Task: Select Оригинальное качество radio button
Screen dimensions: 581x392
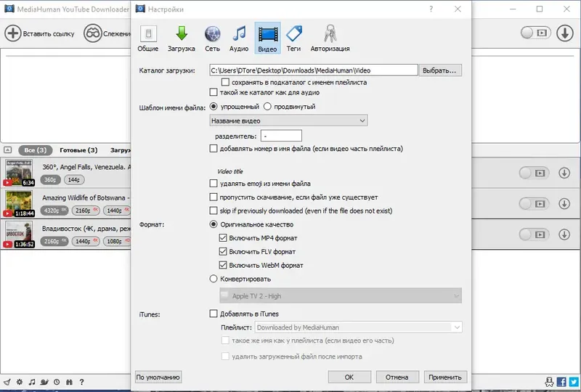Action: 214,224
